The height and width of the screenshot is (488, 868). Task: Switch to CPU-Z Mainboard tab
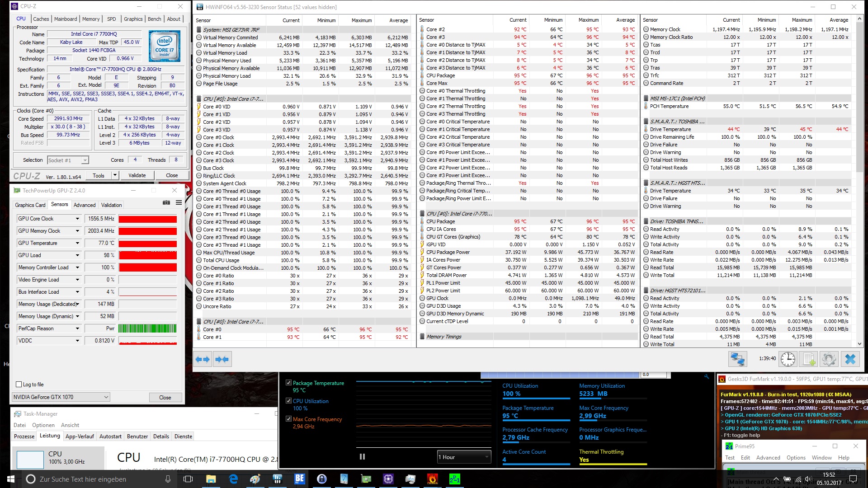tap(66, 19)
